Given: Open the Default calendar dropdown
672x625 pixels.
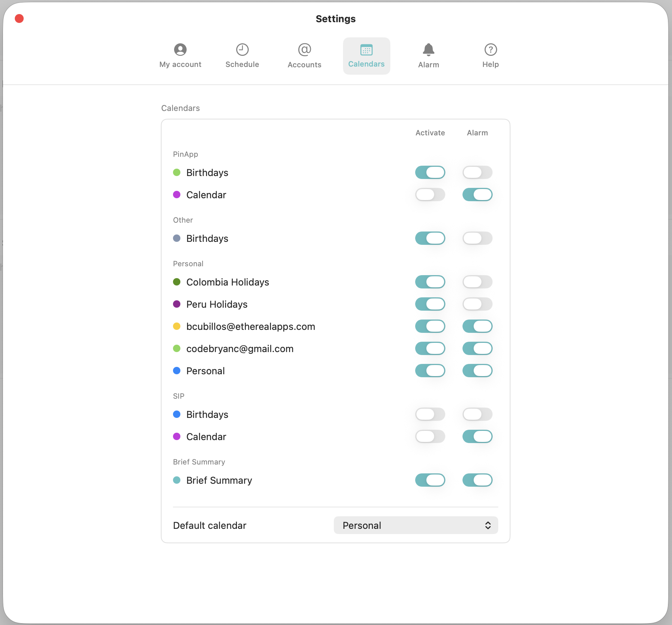Looking at the screenshot, I should [416, 525].
